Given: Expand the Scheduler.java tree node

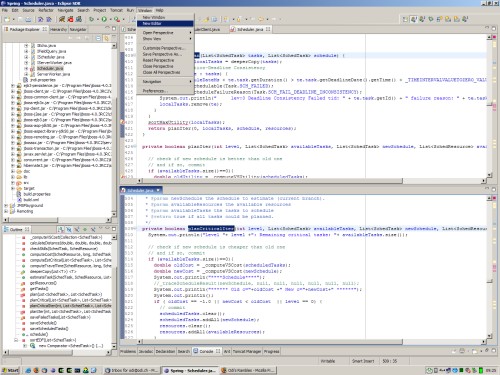Looking at the screenshot, I should pyautogui.click(x=26, y=68).
